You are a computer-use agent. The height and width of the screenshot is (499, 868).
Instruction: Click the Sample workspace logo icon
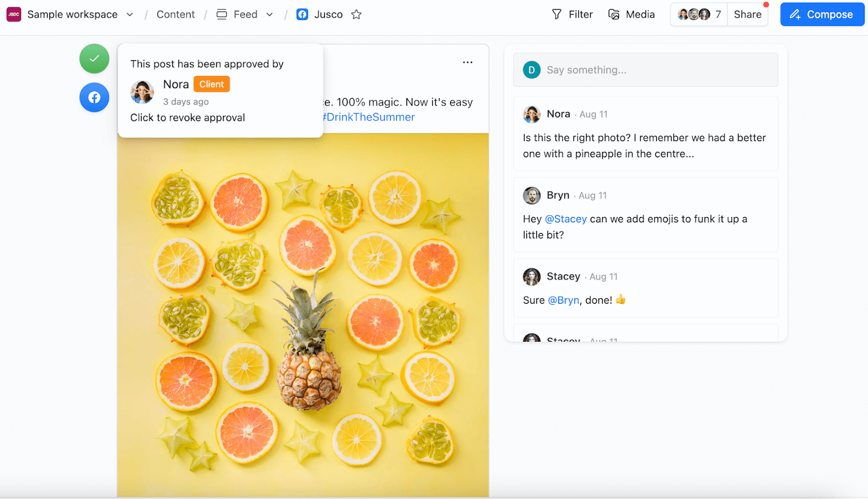pyautogui.click(x=14, y=15)
